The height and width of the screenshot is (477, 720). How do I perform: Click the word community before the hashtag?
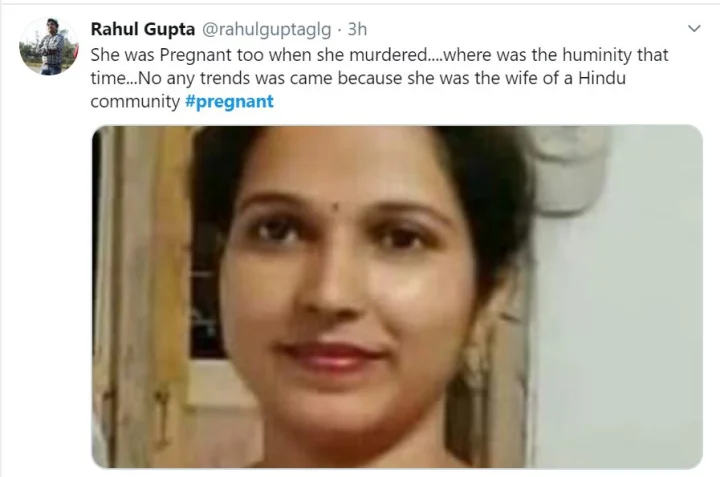click(135, 101)
